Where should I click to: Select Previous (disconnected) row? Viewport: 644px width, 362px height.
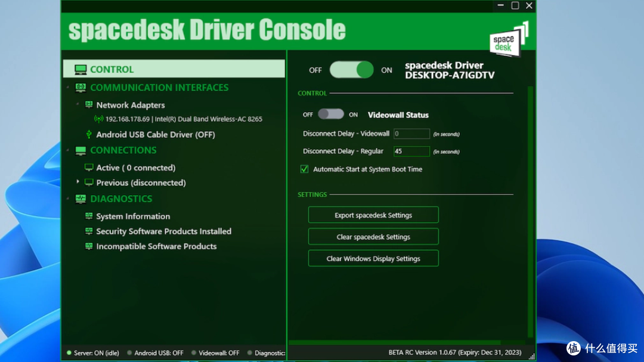tap(141, 183)
